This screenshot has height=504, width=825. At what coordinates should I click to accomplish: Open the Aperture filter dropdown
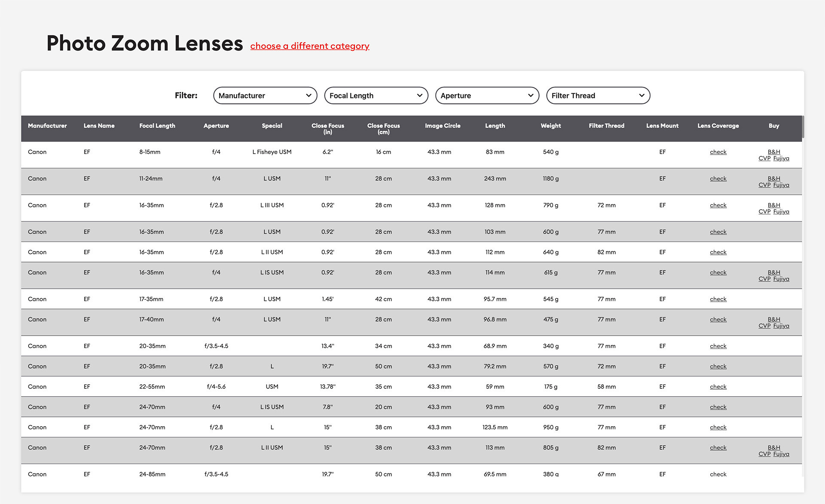pyautogui.click(x=487, y=95)
